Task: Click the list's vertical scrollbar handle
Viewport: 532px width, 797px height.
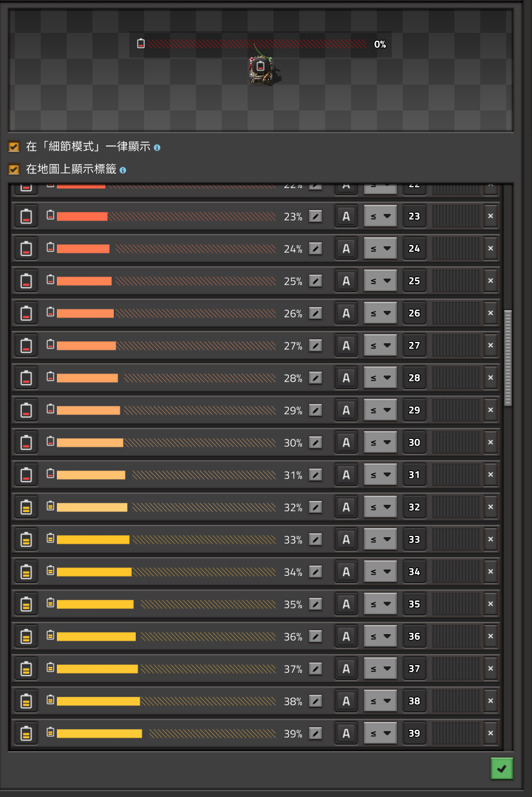Action: (508, 357)
